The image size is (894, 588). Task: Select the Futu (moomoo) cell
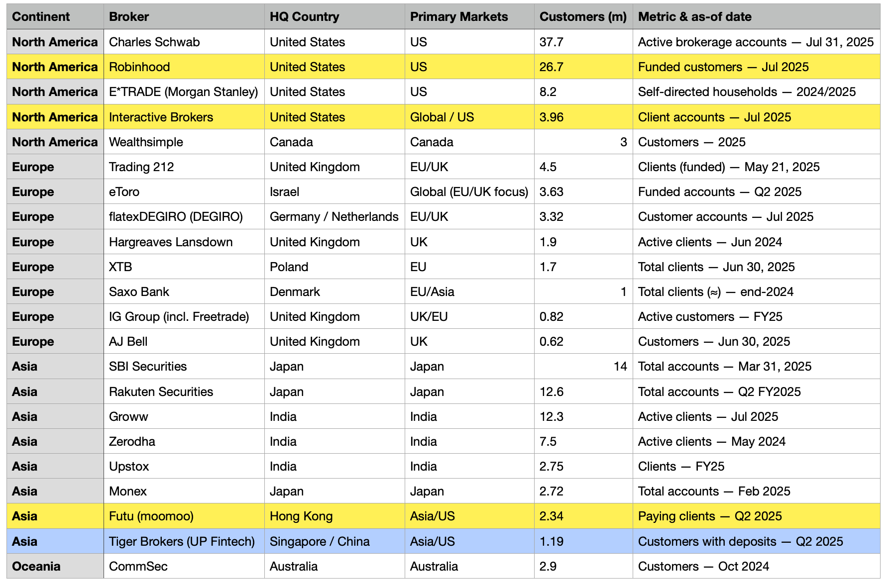point(184,516)
